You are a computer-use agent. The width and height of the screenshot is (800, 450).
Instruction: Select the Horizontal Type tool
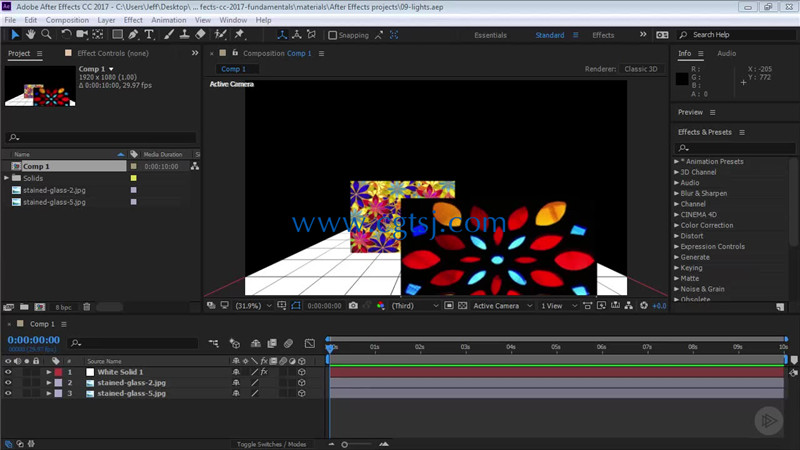tap(149, 35)
